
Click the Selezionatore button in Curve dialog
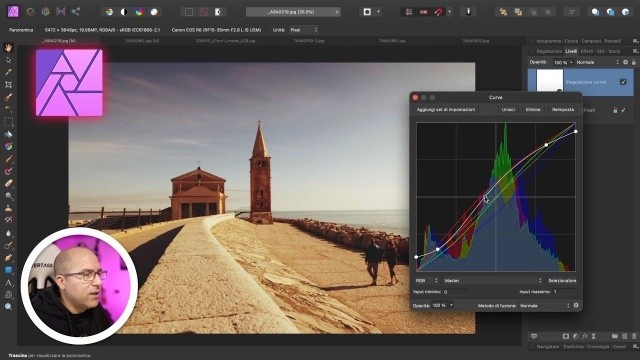click(x=562, y=281)
